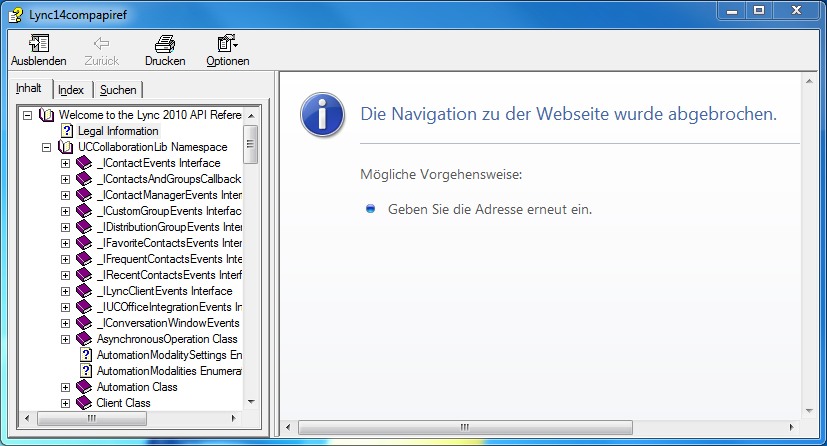Open the Optionen toolbar icon
The height and width of the screenshot is (446, 827).
pyautogui.click(x=227, y=43)
